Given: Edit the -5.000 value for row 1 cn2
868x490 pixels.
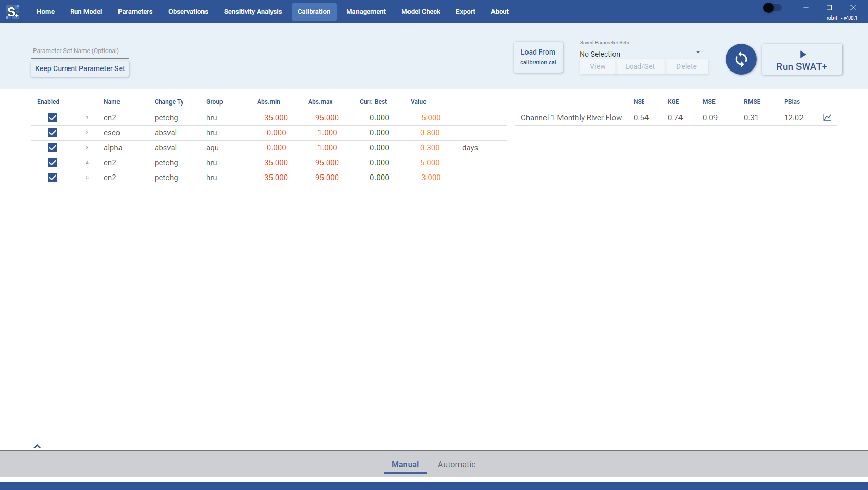Looking at the screenshot, I should pos(430,118).
